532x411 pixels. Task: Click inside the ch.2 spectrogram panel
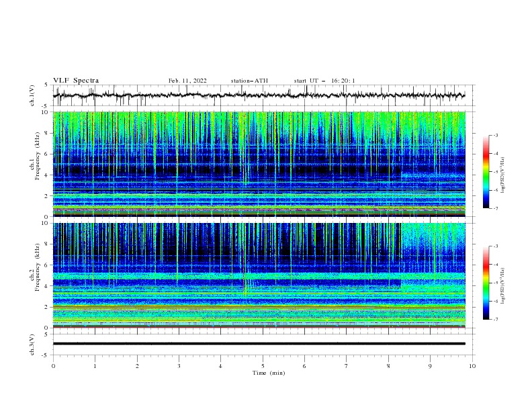(259, 275)
